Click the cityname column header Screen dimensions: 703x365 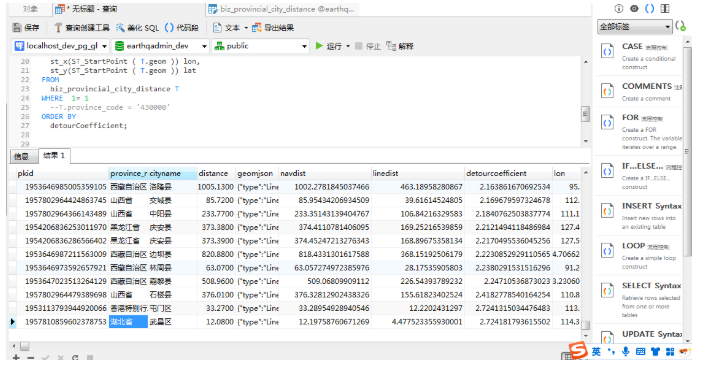click(x=172, y=174)
